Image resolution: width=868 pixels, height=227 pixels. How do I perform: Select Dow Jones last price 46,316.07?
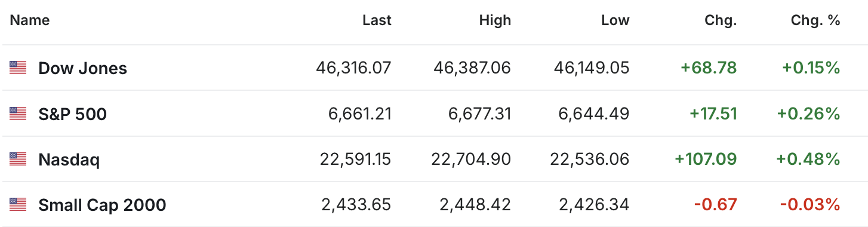coord(353,68)
